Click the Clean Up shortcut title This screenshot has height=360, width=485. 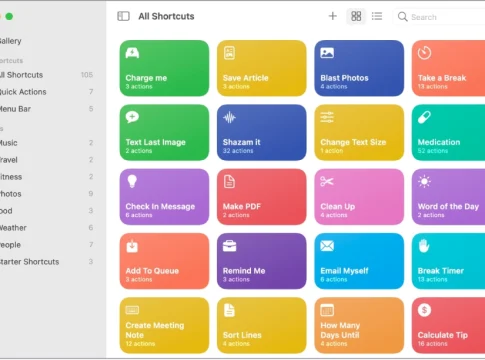(x=338, y=207)
